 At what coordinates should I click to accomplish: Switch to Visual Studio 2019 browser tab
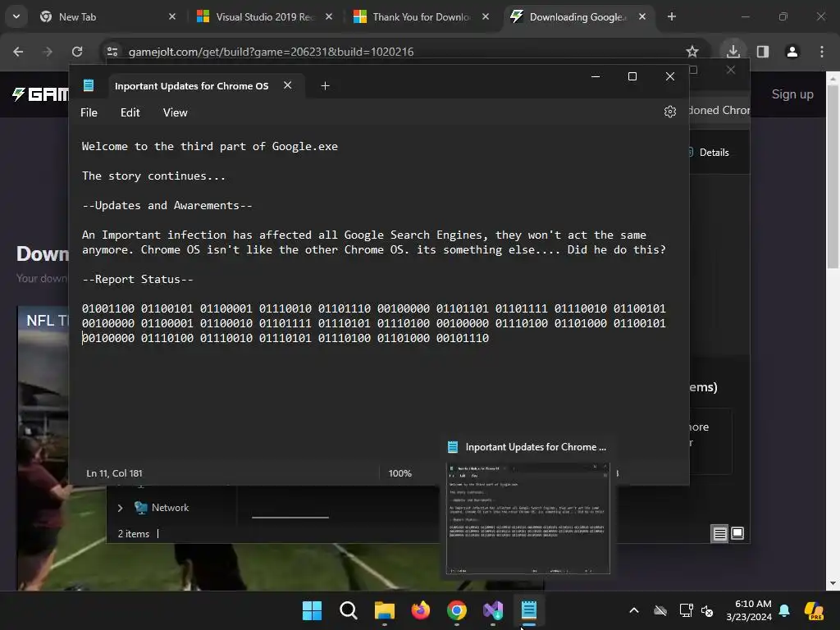[265, 17]
